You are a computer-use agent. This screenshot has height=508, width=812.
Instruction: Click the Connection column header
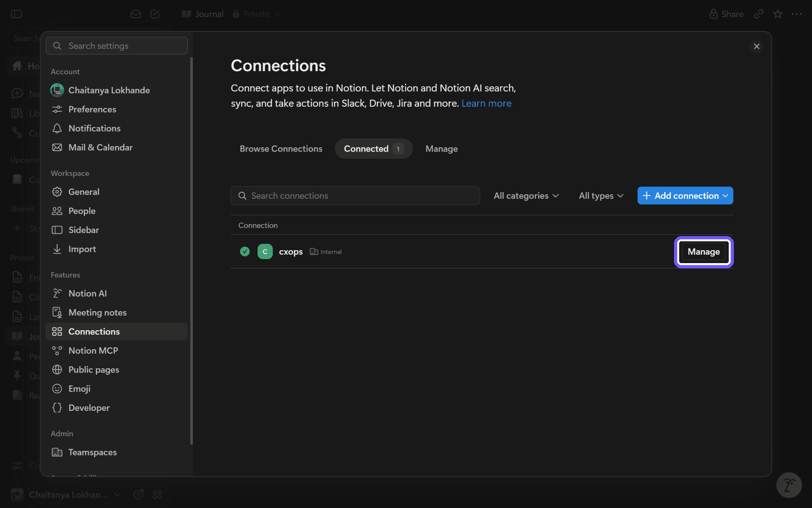258,225
